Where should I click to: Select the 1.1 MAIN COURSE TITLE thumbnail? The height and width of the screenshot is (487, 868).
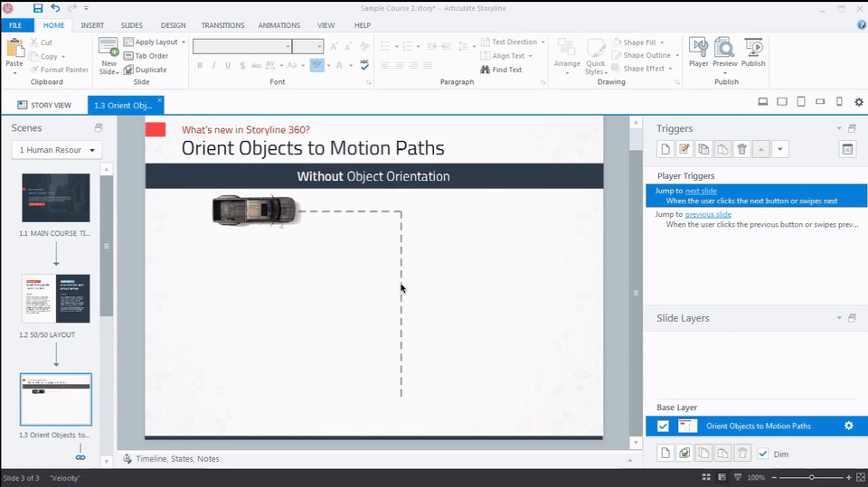pyautogui.click(x=56, y=198)
